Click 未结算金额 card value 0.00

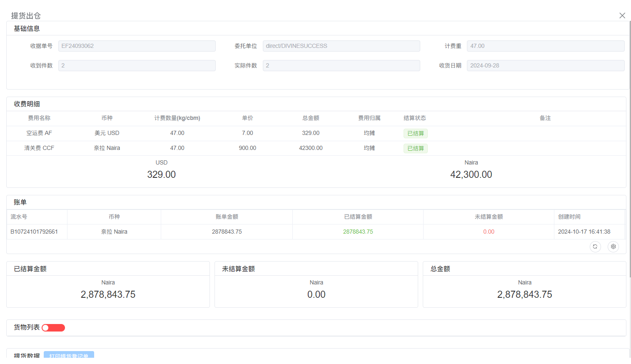tap(317, 294)
